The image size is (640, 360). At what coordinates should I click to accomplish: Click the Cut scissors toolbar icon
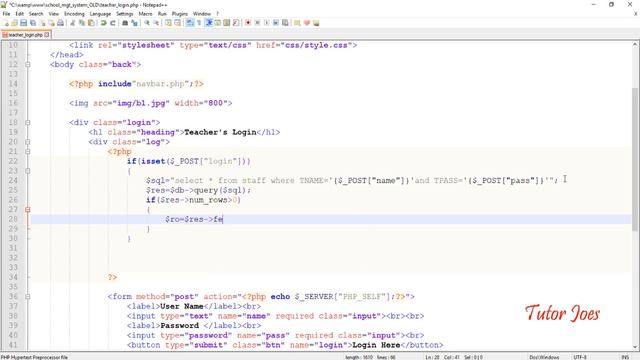(73, 23)
